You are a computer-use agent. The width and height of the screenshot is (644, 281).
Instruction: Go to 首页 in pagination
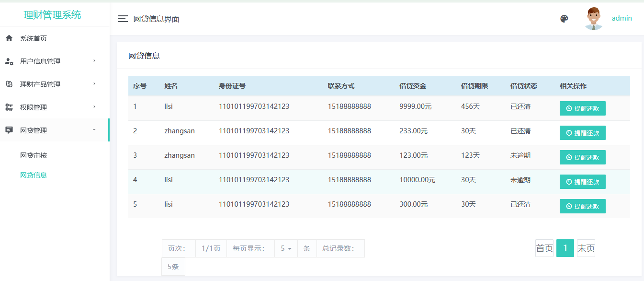[544, 248]
